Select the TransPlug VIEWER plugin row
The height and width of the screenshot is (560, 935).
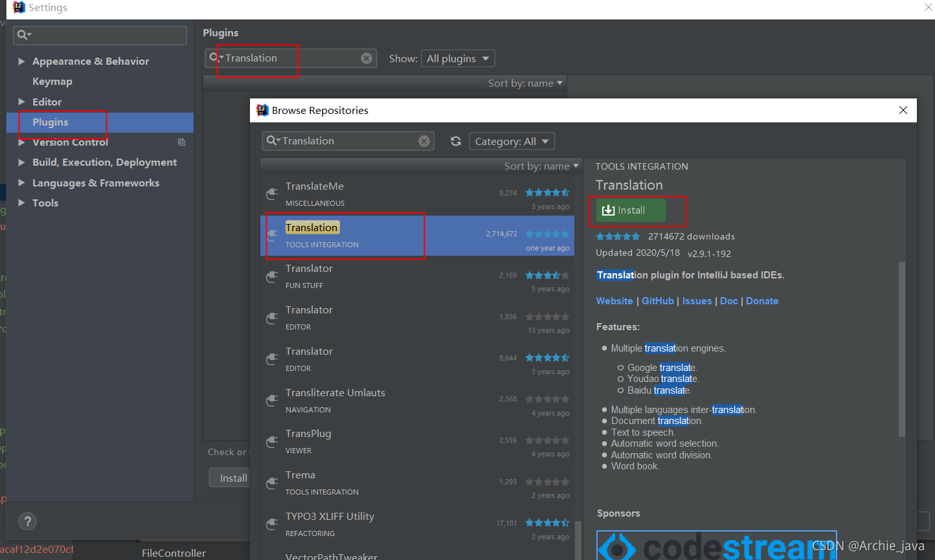pyautogui.click(x=417, y=442)
